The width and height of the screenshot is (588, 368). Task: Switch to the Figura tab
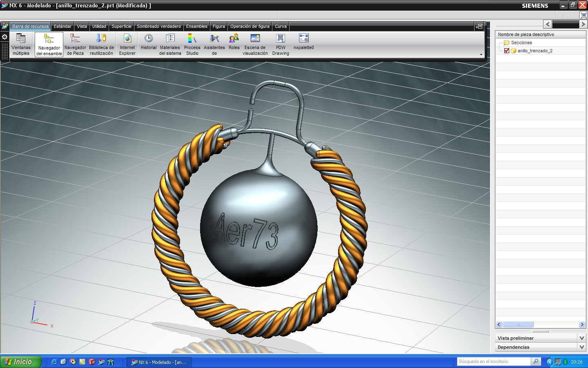coord(218,26)
